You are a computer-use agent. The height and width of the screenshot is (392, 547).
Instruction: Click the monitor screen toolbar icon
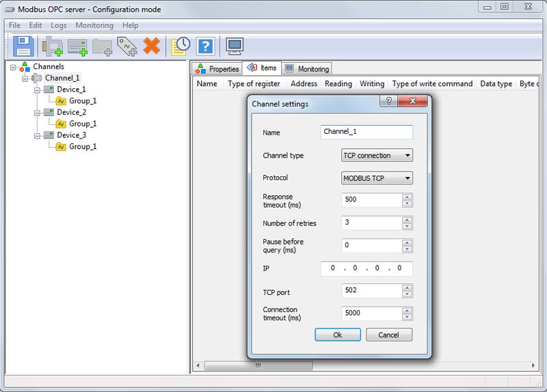(x=235, y=46)
